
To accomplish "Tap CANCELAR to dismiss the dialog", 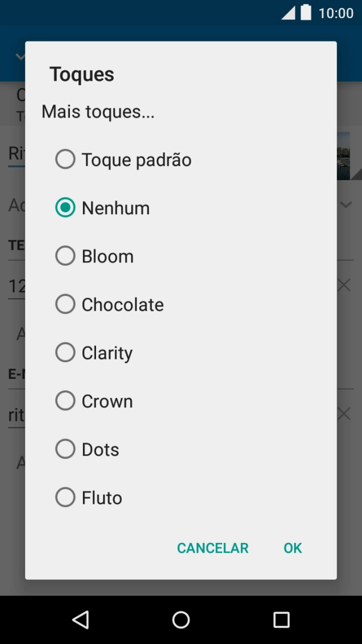I will coord(213,547).
